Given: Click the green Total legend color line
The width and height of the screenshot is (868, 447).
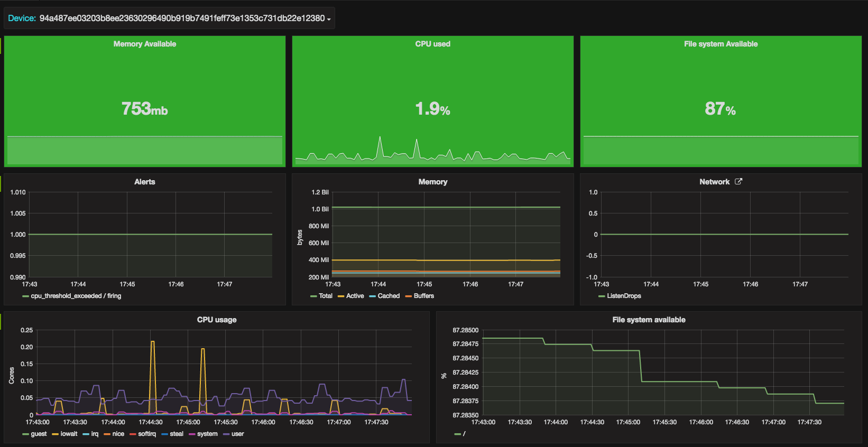Looking at the screenshot, I should point(313,296).
